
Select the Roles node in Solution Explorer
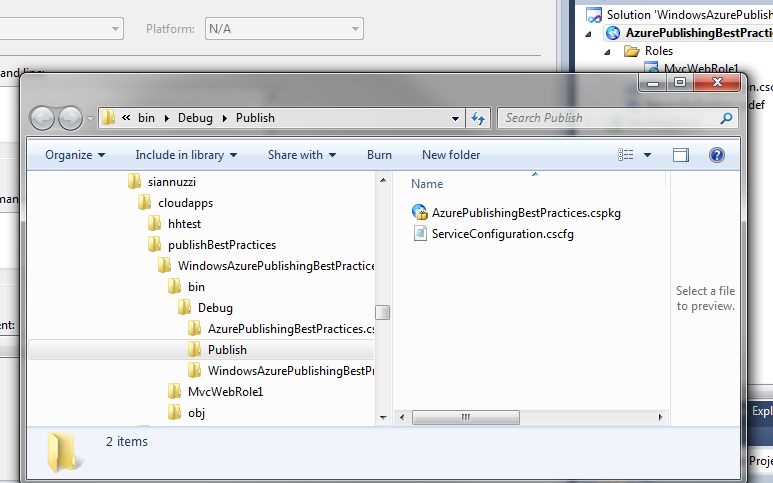[659, 51]
